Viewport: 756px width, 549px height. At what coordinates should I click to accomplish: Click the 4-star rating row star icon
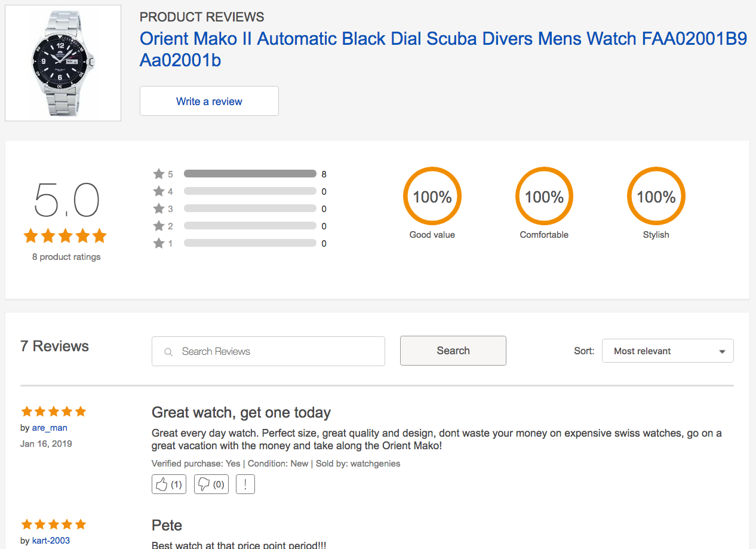159,192
